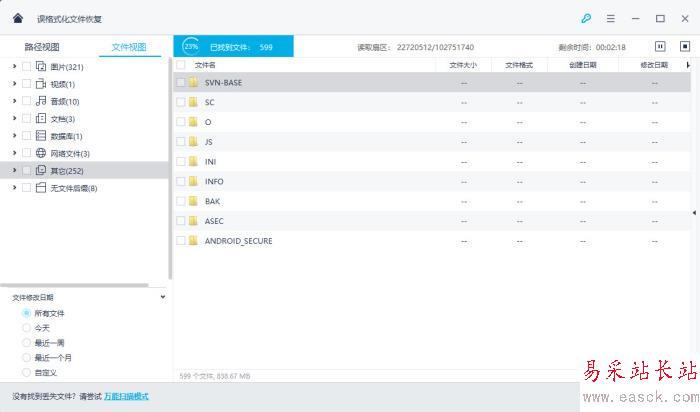Click the 文档(3) documents category icon
This screenshot has width=700, height=412.
click(41, 119)
